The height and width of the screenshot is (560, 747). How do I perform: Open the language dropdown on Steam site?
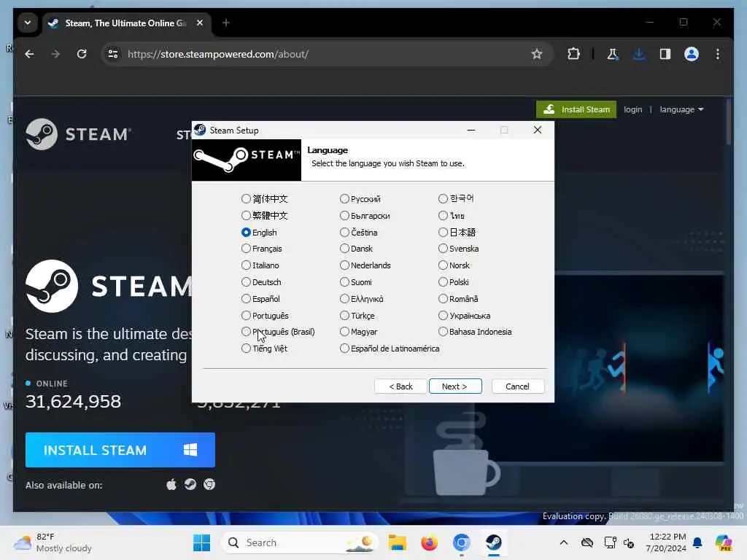click(x=681, y=109)
